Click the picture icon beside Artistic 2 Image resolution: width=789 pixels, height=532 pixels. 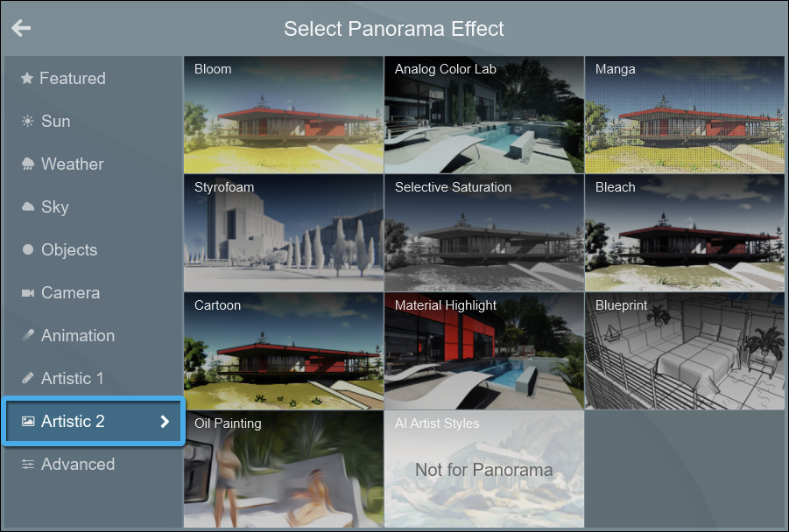click(x=28, y=422)
